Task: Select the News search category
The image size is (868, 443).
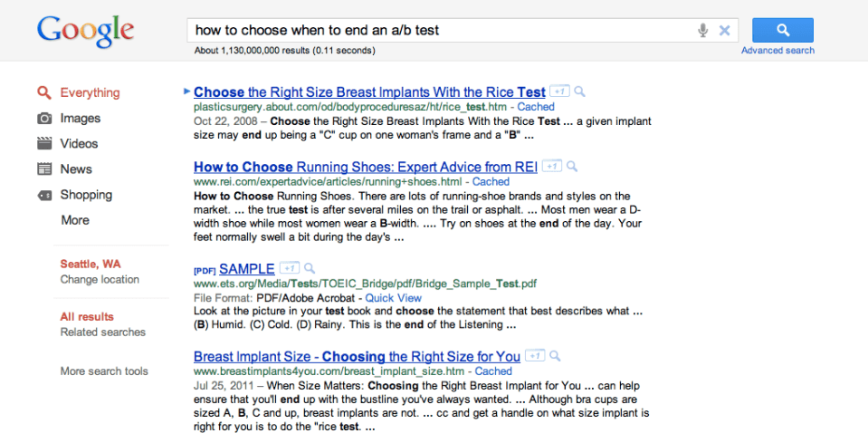Action: coord(76,169)
